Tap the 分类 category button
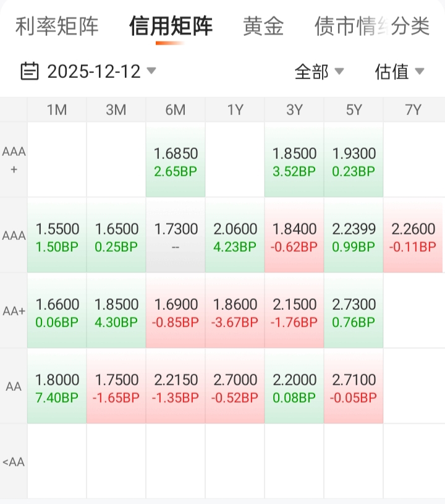Viewport: 445px width, 504px height. (411, 27)
